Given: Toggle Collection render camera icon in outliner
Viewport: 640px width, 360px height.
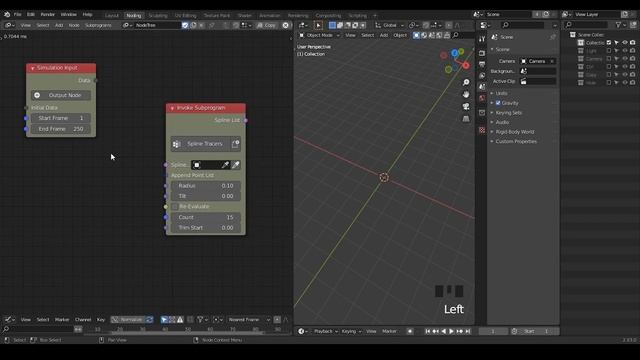Looking at the screenshot, I should click(x=633, y=42).
